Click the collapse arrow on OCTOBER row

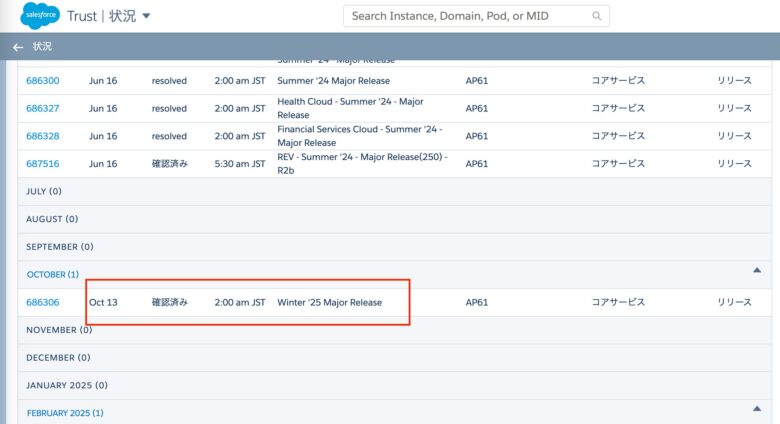757,270
